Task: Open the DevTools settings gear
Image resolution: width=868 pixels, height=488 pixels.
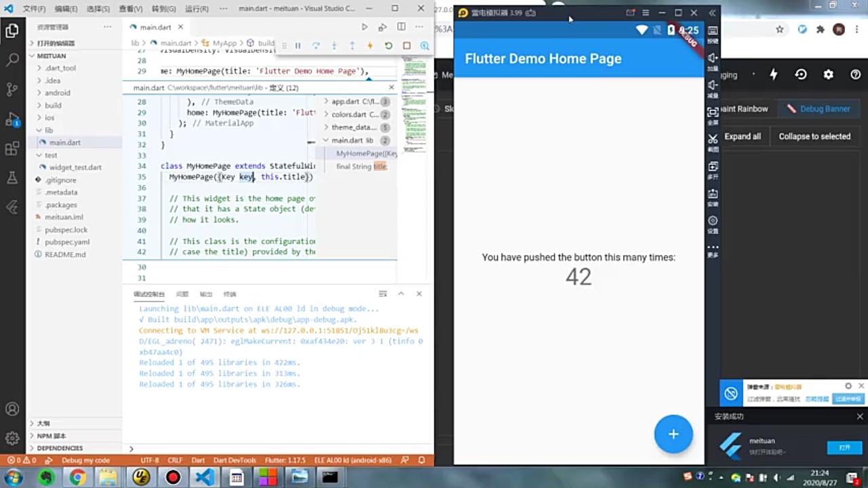Action: tap(828, 75)
